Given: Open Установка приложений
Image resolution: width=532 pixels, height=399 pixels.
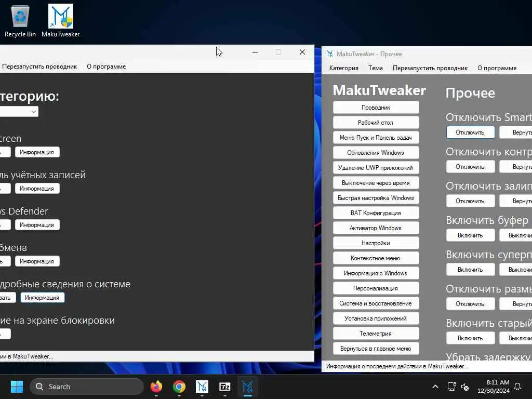Looking at the screenshot, I should (x=376, y=318).
